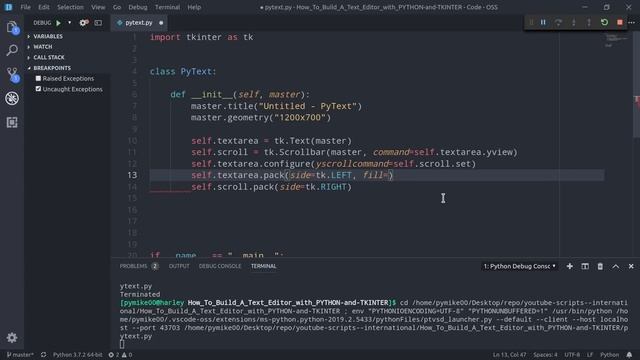Click the Python 3.7.2 64-bit interpreter selector

coord(78,355)
